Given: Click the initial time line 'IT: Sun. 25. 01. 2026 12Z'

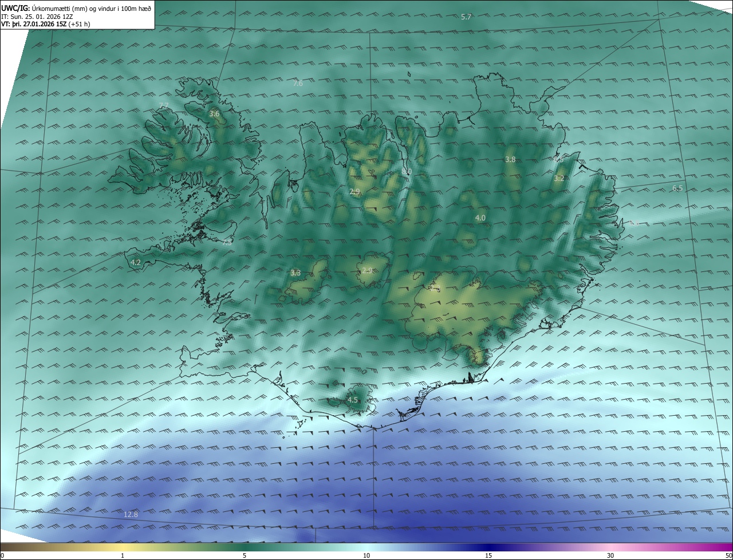Looking at the screenshot, I should point(37,16).
